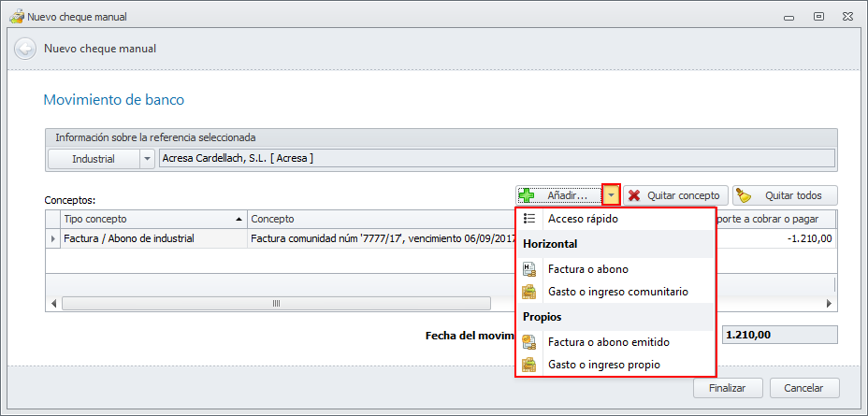Click the Industrial reference type button
868x416 pixels.
pyautogui.click(x=94, y=159)
